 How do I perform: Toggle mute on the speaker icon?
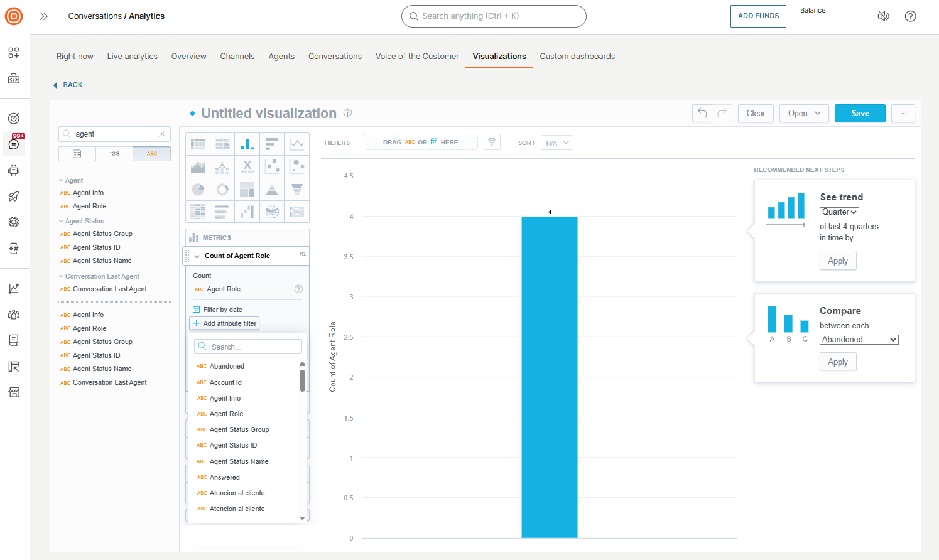pos(883,16)
